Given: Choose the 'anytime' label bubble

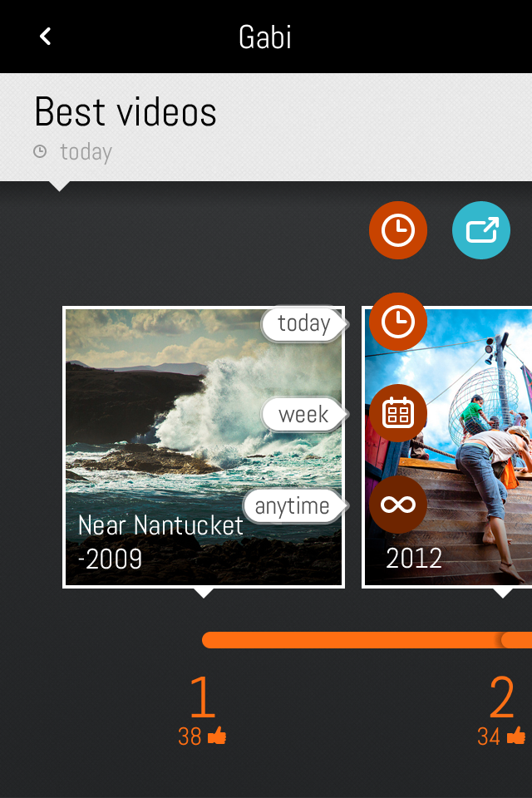Looking at the screenshot, I should click(x=295, y=506).
